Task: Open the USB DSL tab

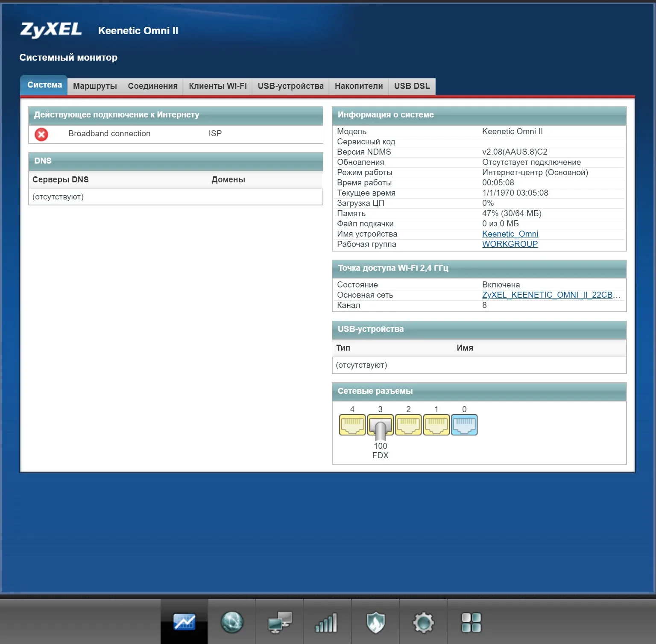Action: click(412, 86)
